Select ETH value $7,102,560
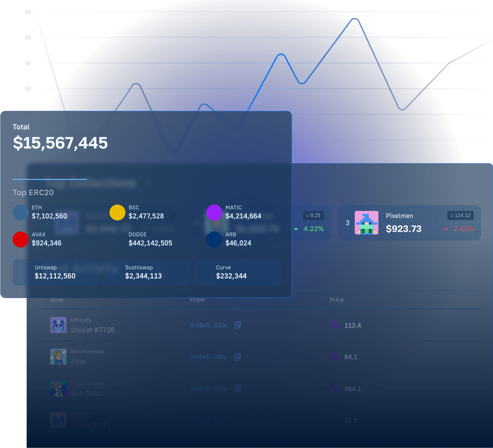493x448 pixels. tap(49, 216)
